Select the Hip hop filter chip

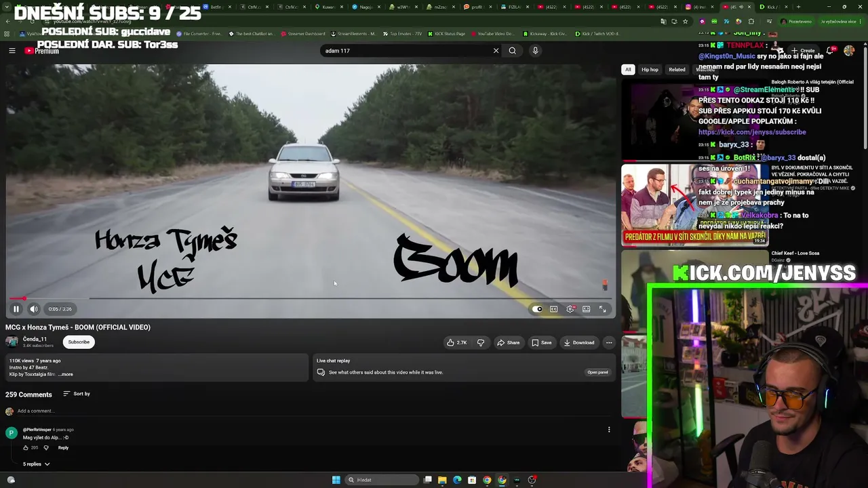click(x=650, y=69)
